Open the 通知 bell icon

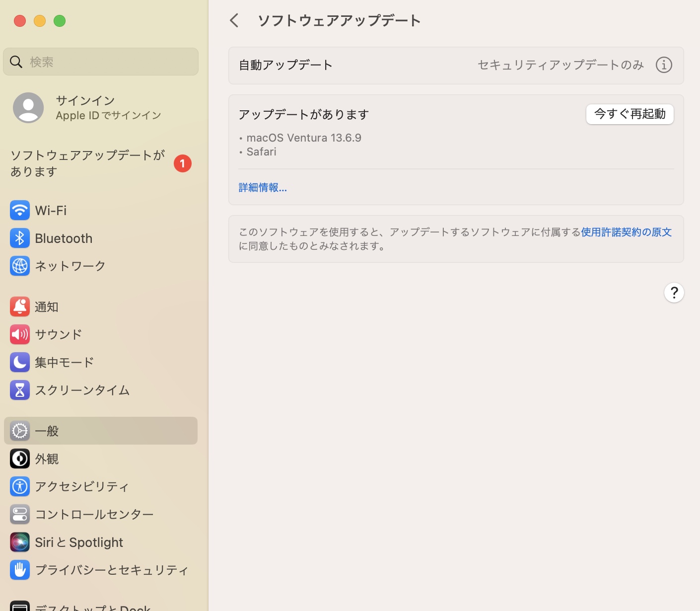coord(20,307)
